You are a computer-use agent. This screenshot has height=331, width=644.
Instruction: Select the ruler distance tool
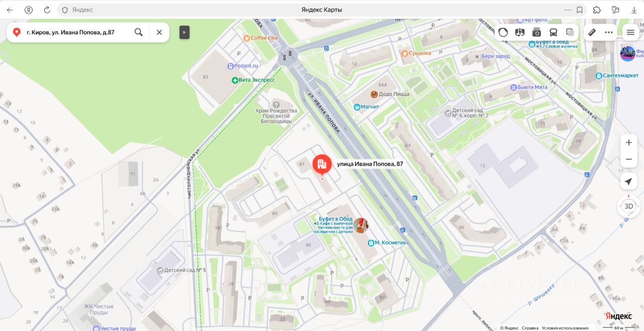592,32
